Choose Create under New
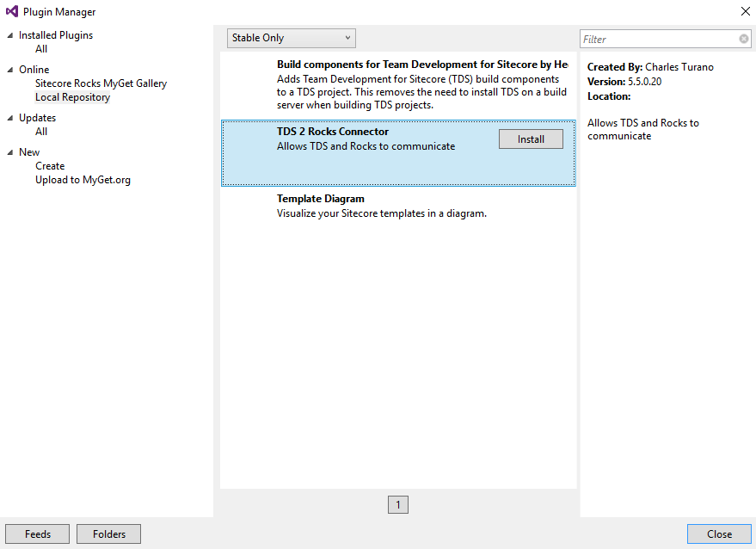Viewport: 756px width, 549px height. pos(50,166)
